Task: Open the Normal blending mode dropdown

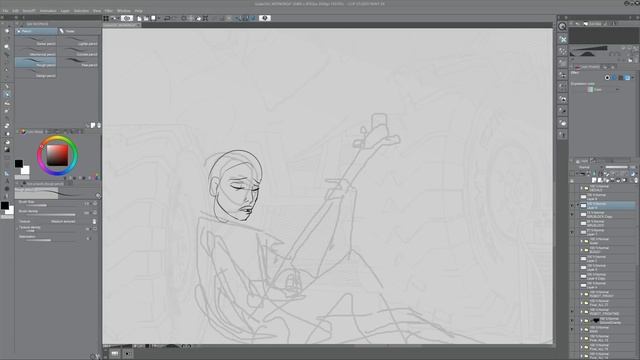Action: tap(591, 167)
